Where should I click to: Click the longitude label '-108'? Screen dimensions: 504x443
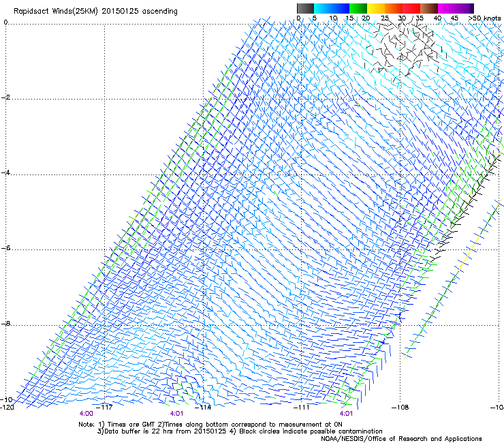pyautogui.click(x=400, y=407)
